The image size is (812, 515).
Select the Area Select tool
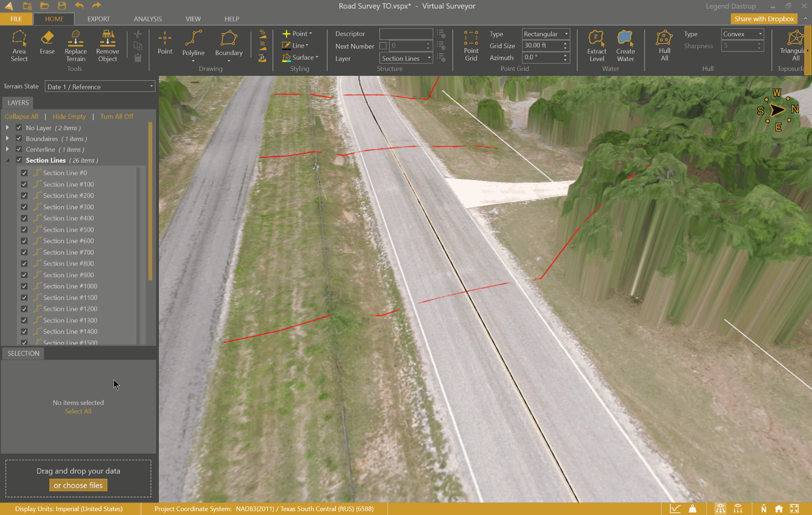click(19, 46)
